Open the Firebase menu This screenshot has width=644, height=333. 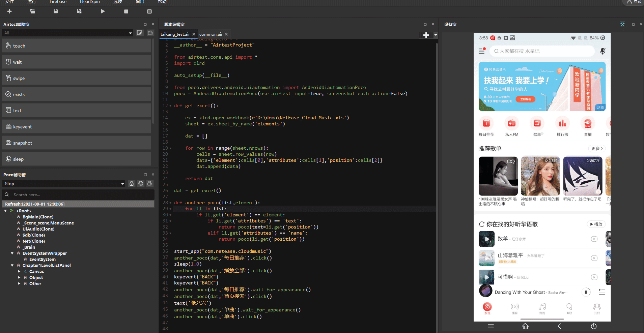tap(58, 2)
